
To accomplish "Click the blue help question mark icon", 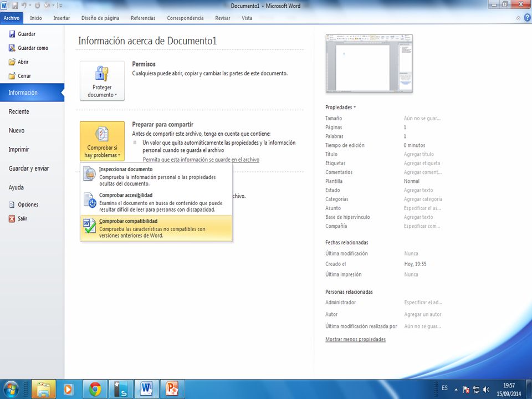I will (x=527, y=18).
